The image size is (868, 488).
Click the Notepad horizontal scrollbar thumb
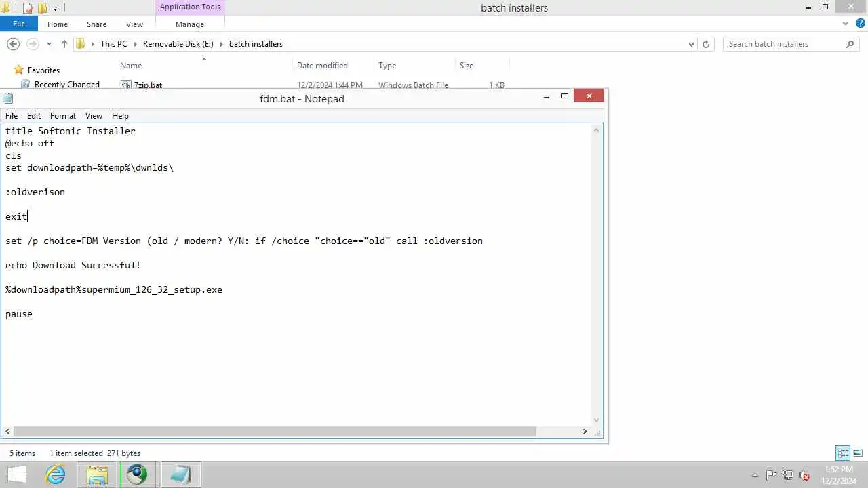coord(275,432)
